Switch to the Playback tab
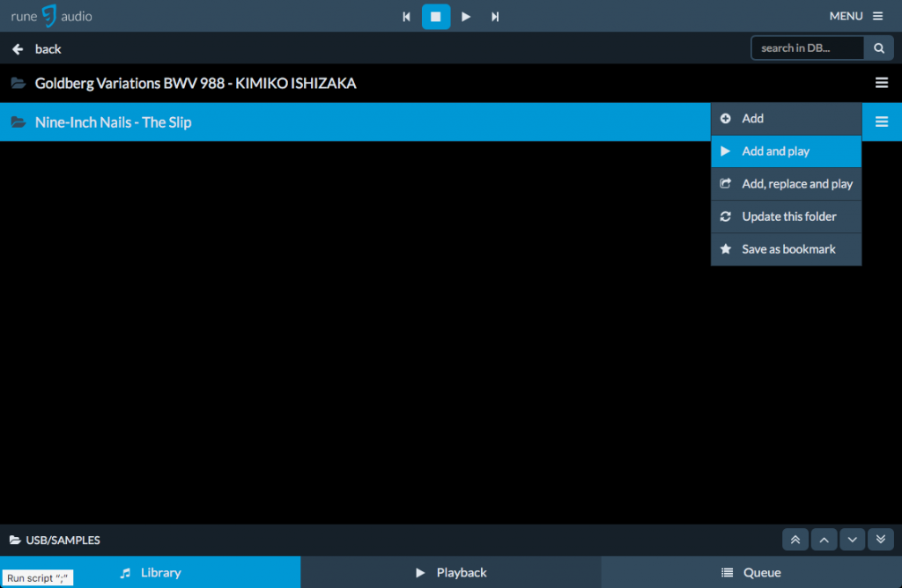Screen dimensions: 902x588 451,572
